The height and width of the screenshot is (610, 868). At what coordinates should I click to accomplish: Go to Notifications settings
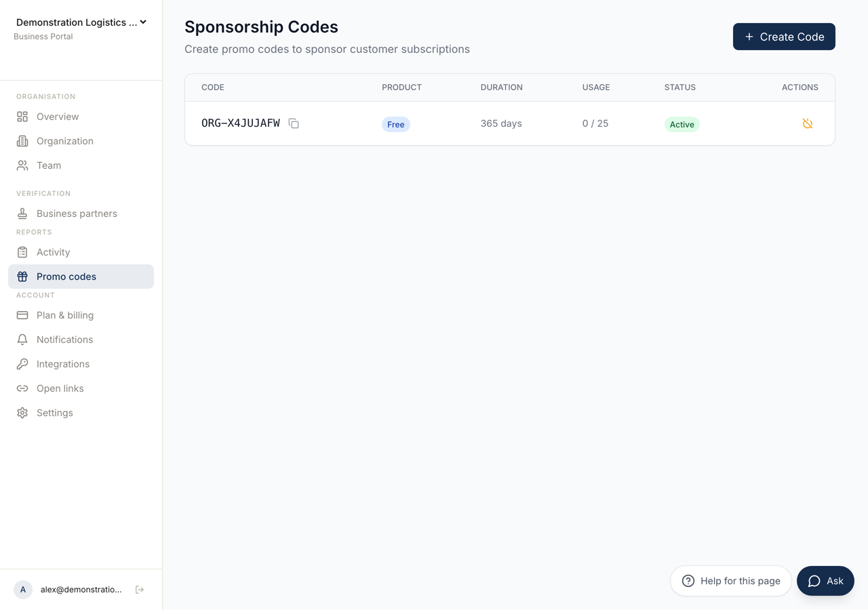pyautogui.click(x=81, y=340)
